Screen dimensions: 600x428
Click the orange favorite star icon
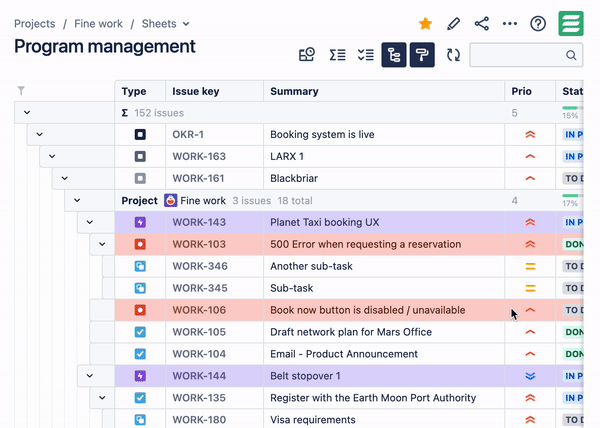click(x=425, y=24)
